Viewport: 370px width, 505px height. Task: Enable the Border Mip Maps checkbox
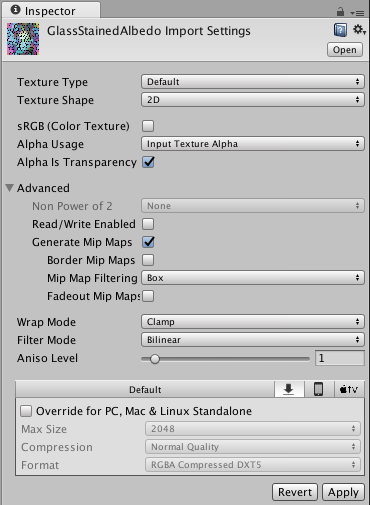pos(148,260)
